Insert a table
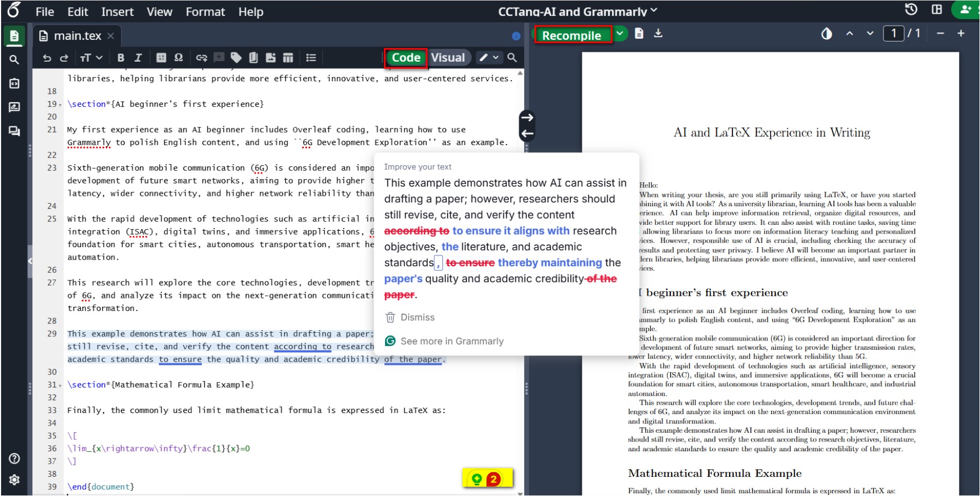This screenshot has width=980, height=496. tap(288, 58)
